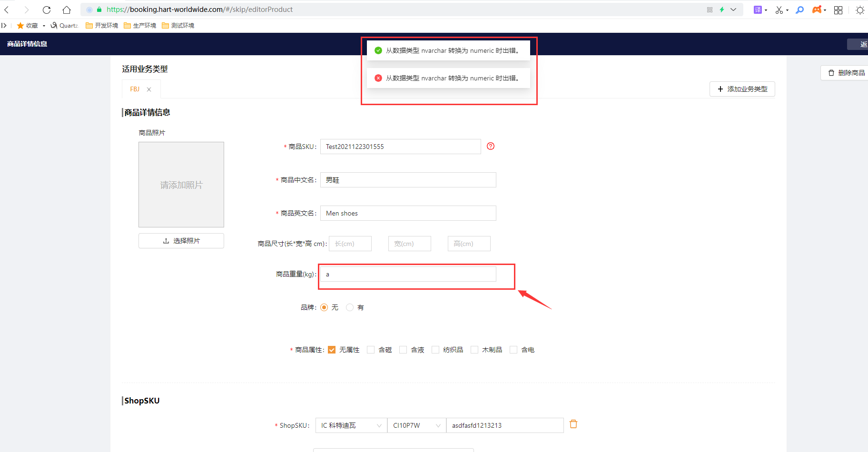Screen dimensions: 868x452
Task: Open the scissors screenshot tool icon
Action: pos(779,10)
